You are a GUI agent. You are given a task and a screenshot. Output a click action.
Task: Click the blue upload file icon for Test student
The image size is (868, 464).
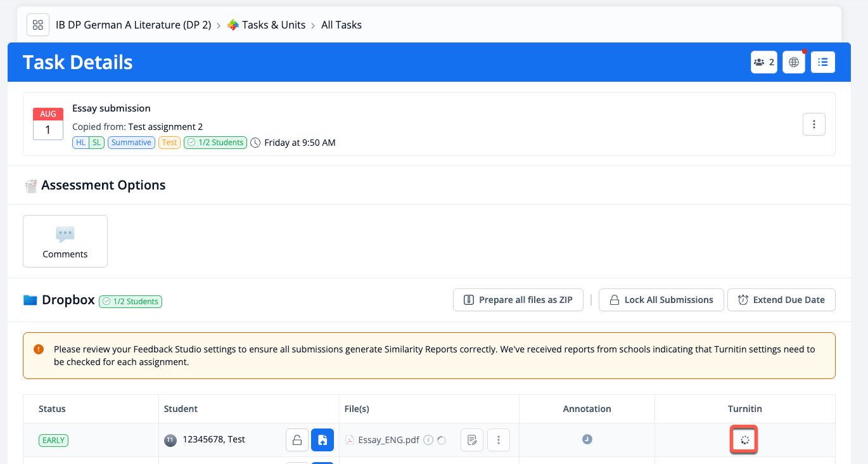[322, 440]
